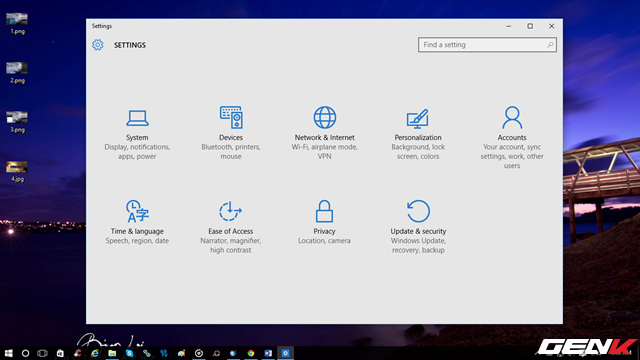Open the Windows Start menu
The height and width of the screenshot is (360, 640).
pos(9,353)
